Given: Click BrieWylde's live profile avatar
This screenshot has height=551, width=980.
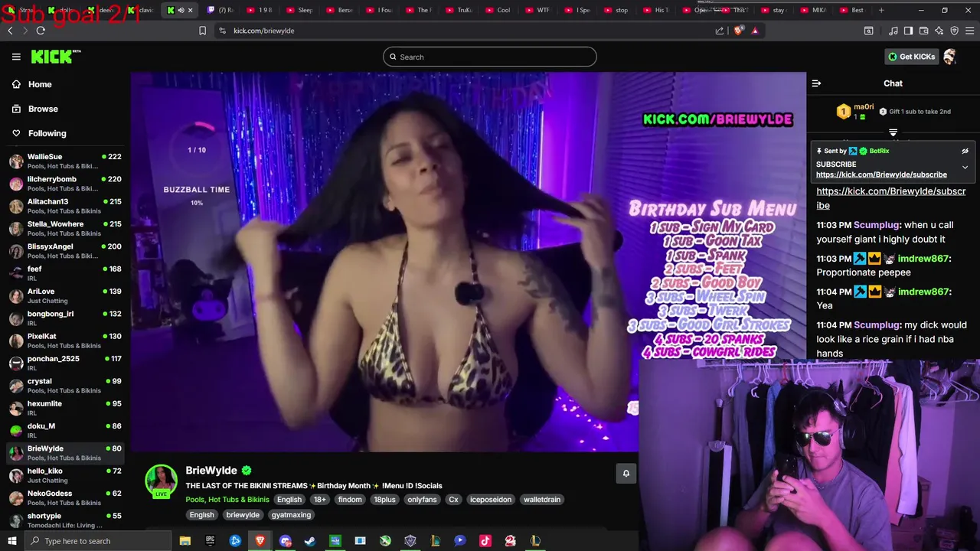Looking at the screenshot, I should [x=162, y=480].
